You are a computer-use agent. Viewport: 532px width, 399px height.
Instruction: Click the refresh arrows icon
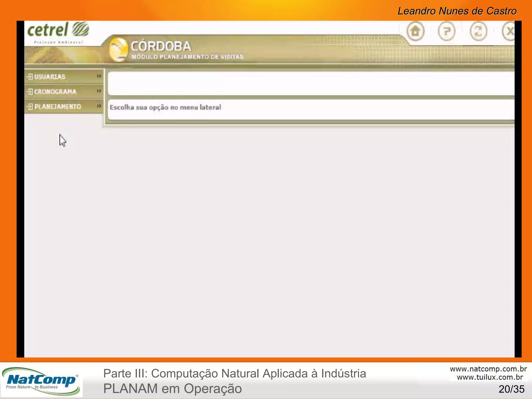point(478,31)
